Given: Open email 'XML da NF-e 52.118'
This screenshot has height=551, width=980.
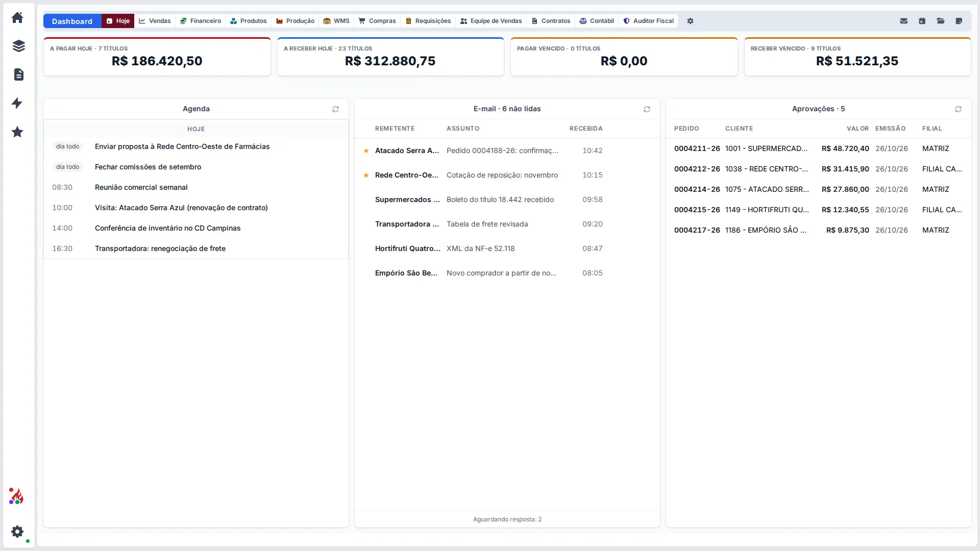Looking at the screenshot, I should click(x=507, y=248).
